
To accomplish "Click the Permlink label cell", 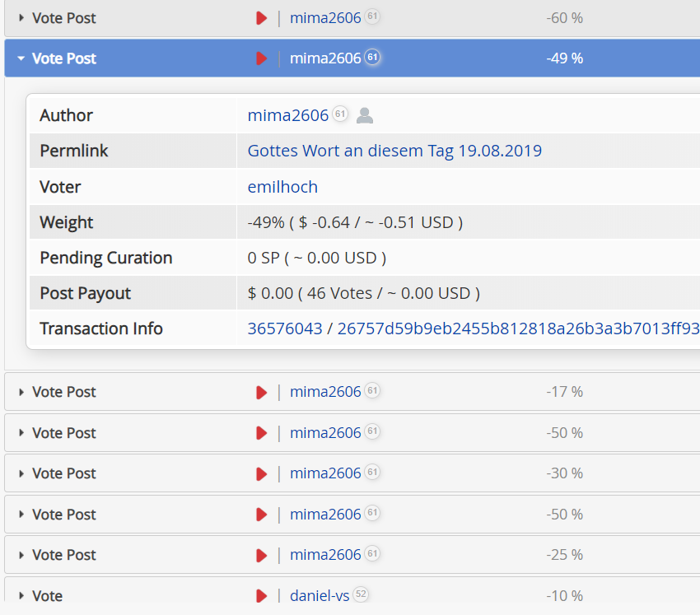I will tap(133, 151).
